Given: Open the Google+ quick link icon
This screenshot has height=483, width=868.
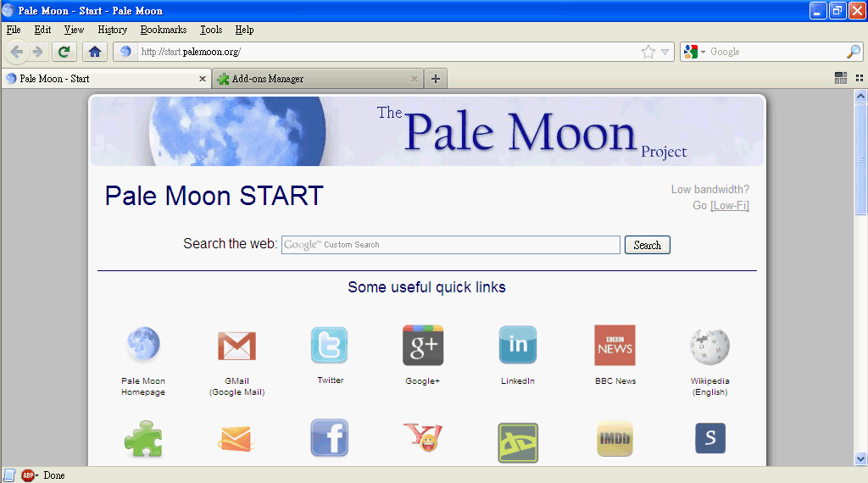Looking at the screenshot, I should coord(423,345).
